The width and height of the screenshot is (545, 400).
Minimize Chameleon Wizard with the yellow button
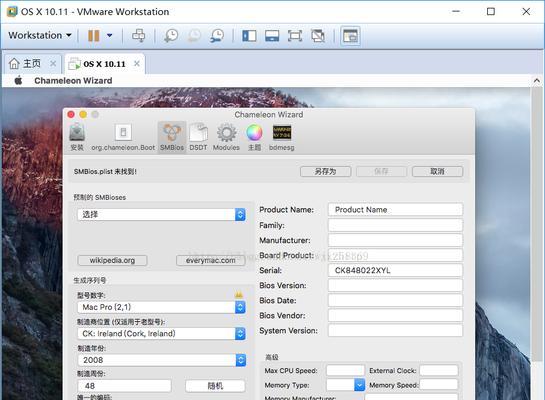pos(83,114)
